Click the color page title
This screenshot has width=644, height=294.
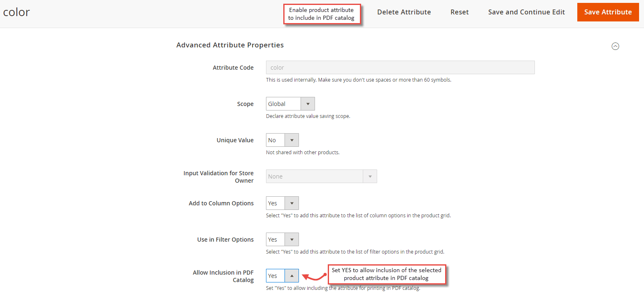click(x=16, y=12)
